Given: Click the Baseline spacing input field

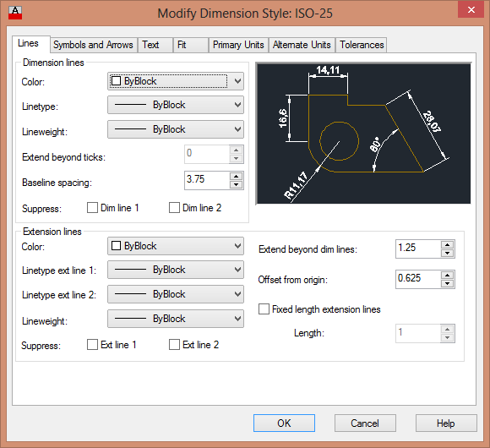Looking at the screenshot, I should click(207, 180).
